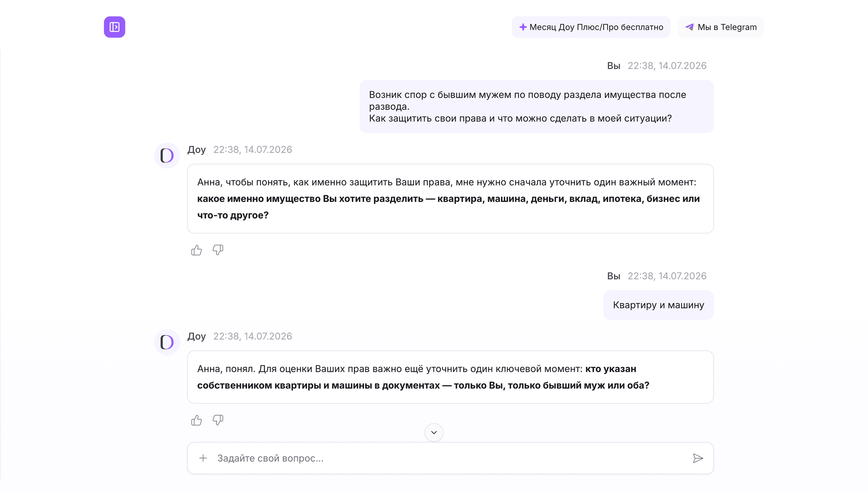Dislike the reply asking 'какое именно имущество'

point(218,250)
